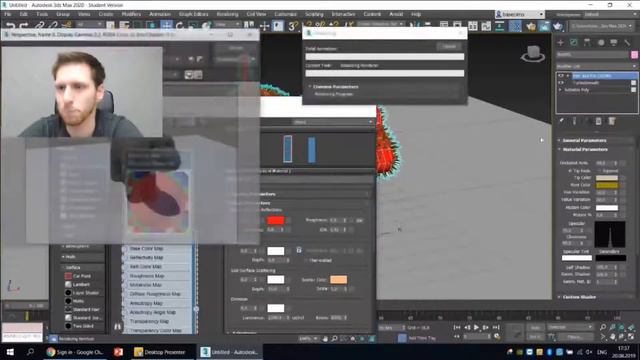
Task: Click the Pin Stack icon below modifier list
Action: pyautogui.click(x=562, y=121)
